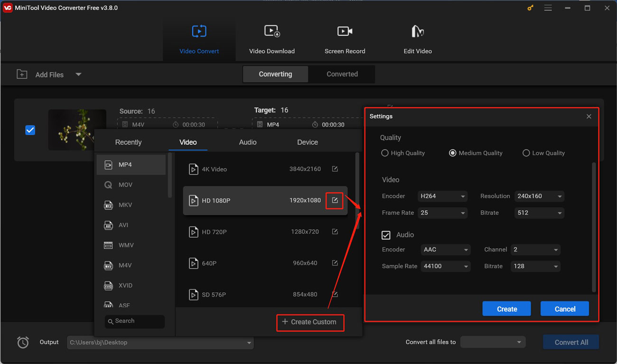Select the Device format tab
Image resolution: width=617 pixels, height=364 pixels.
click(308, 142)
